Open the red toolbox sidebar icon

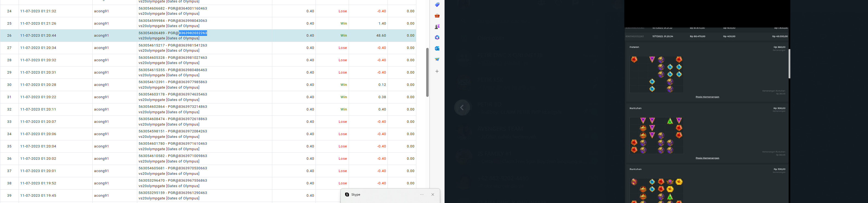point(437,16)
